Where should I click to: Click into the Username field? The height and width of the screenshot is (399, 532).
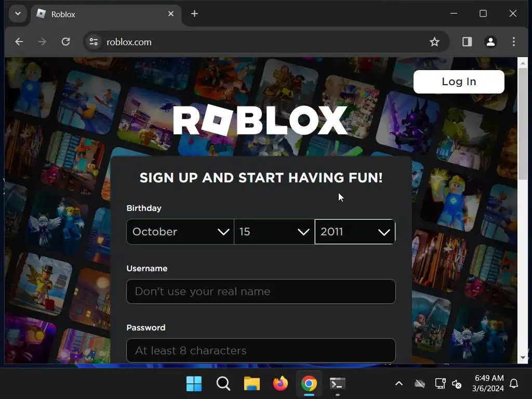coord(261,291)
